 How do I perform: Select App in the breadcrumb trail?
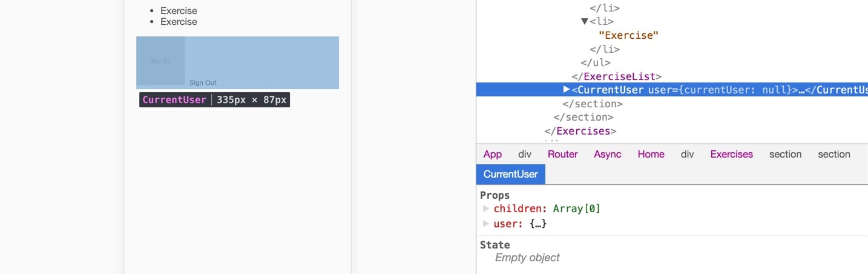tap(493, 154)
